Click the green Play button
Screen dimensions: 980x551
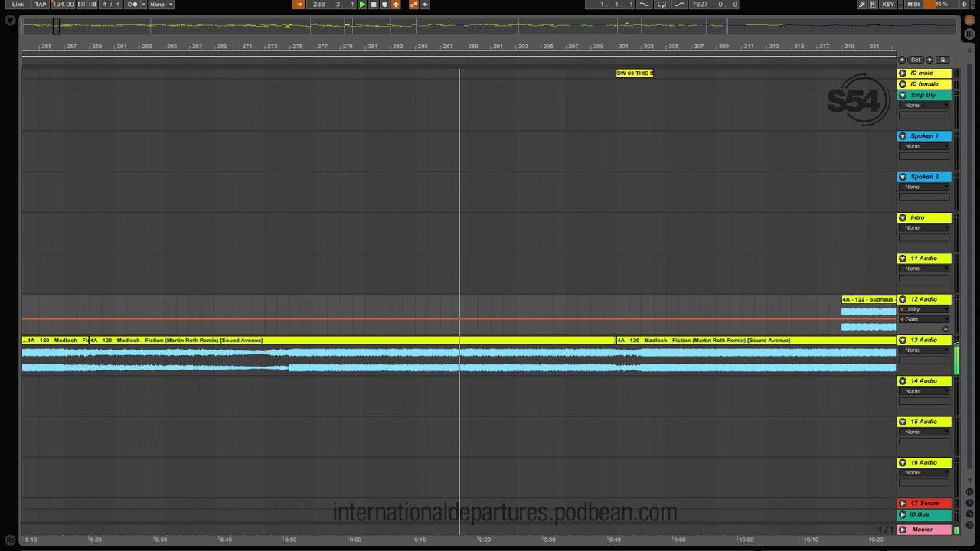click(x=362, y=5)
